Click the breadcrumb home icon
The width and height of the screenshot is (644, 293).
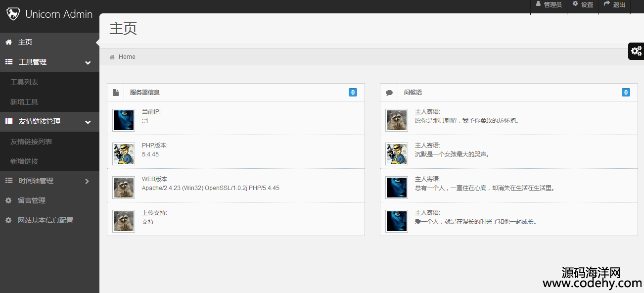click(x=112, y=57)
